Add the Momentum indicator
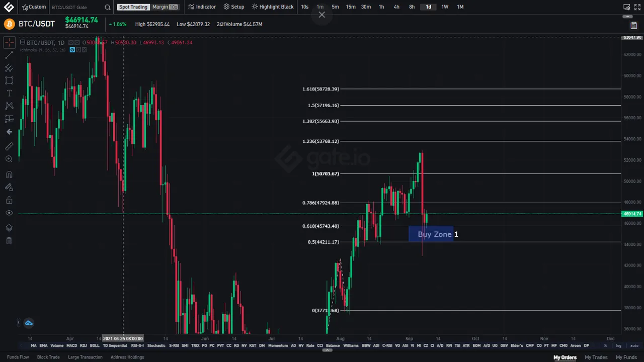The height and width of the screenshot is (362, 644). pyautogui.click(x=278, y=345)
